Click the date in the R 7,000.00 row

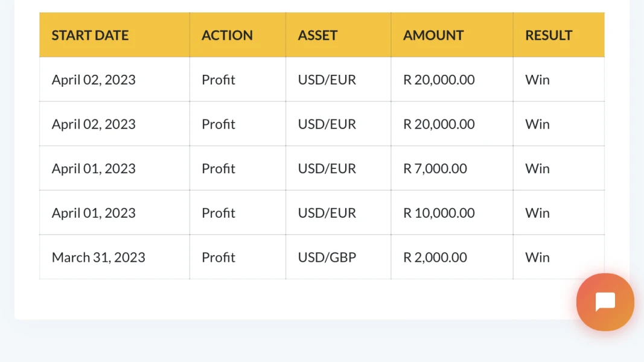click(x=94, y=168)
